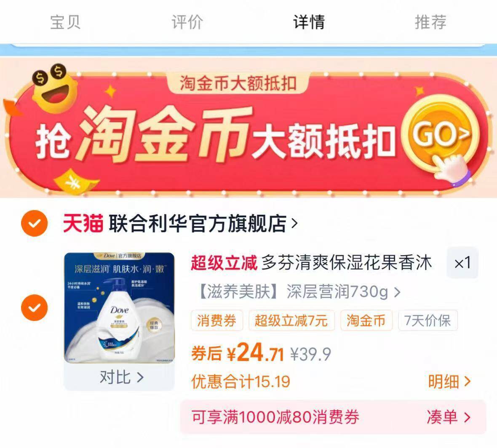497x448 pixels.
Task: Open the store page via its chevron
Action: pyautogui.click(x=294, y=223)
